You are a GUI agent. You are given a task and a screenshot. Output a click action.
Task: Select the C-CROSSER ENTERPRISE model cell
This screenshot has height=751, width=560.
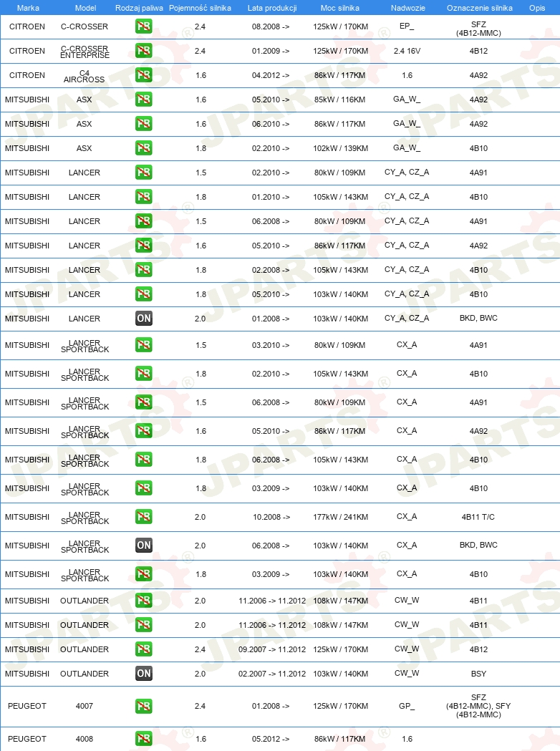85,52
